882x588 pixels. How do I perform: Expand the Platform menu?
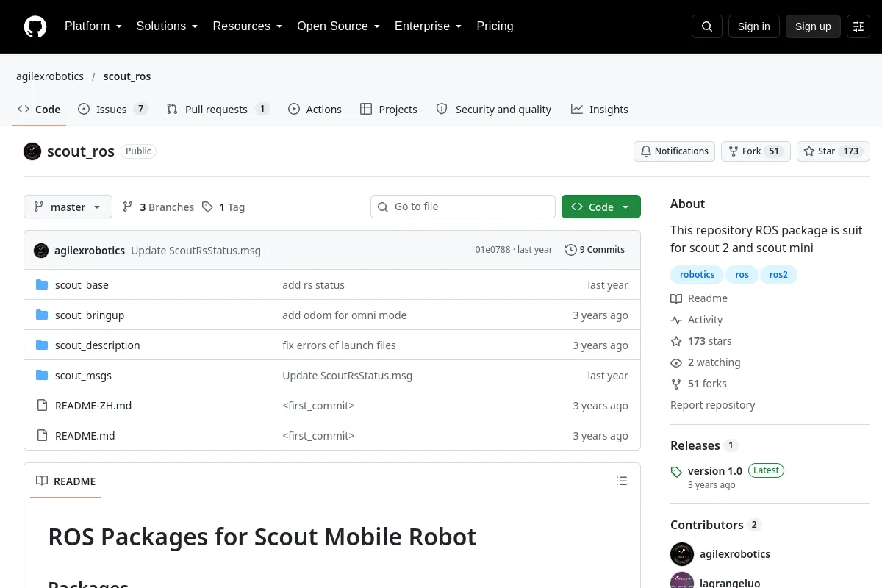pyautogui.click(x=93, y=26)
